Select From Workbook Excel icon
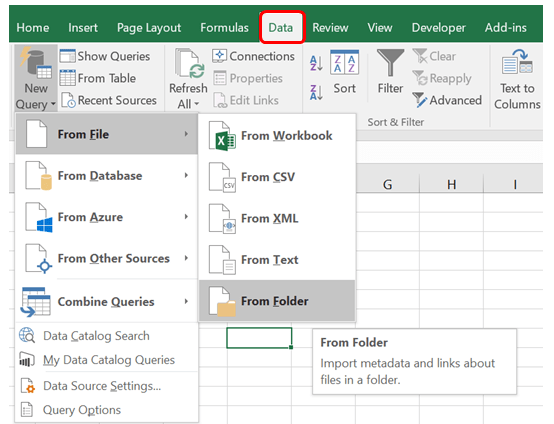The image size is (554, 424). point(222,136)
